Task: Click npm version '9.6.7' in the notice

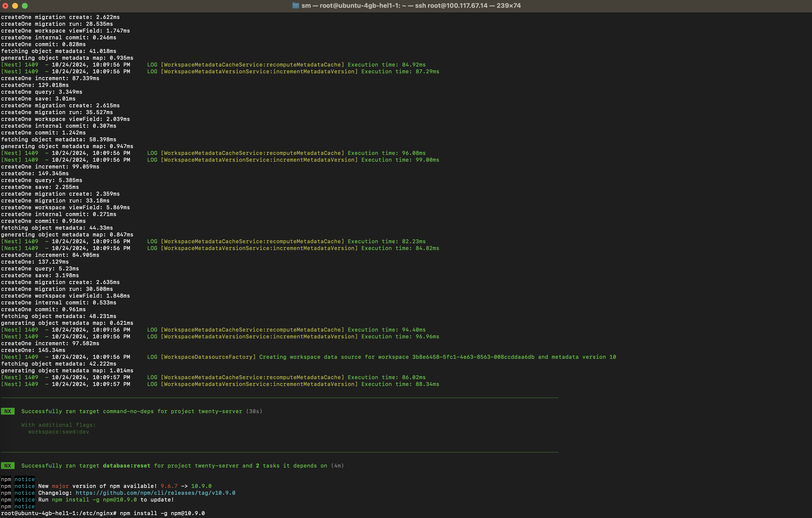Action: [x=169, y=486]
